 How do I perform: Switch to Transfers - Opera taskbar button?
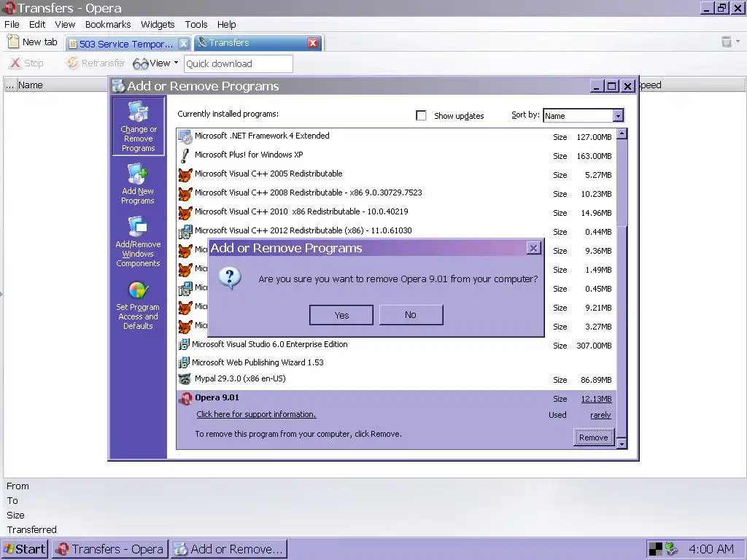[110, 549]
